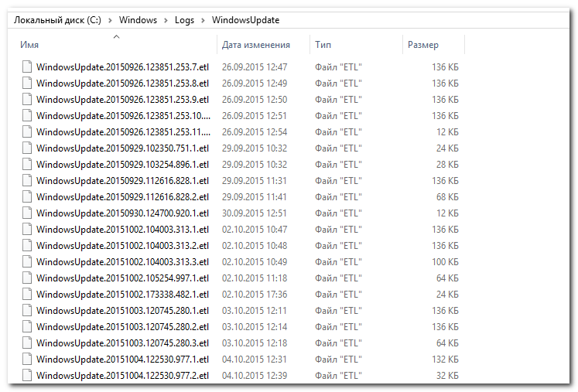Click file icon of WindowsUpdate.20151002.173338.482.1.etl
The image size is (578, 392).
coord(27,294)
